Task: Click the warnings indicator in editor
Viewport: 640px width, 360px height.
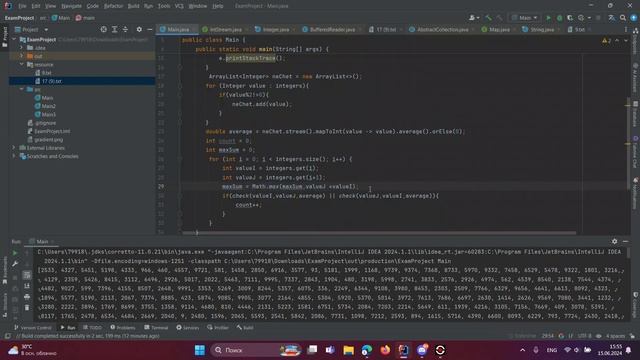Action: click(606, 40)
